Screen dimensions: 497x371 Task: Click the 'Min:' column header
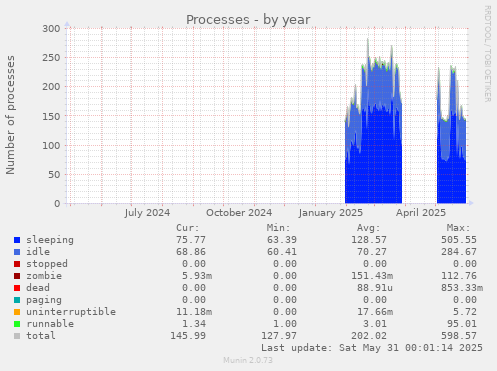click(278, 228)
